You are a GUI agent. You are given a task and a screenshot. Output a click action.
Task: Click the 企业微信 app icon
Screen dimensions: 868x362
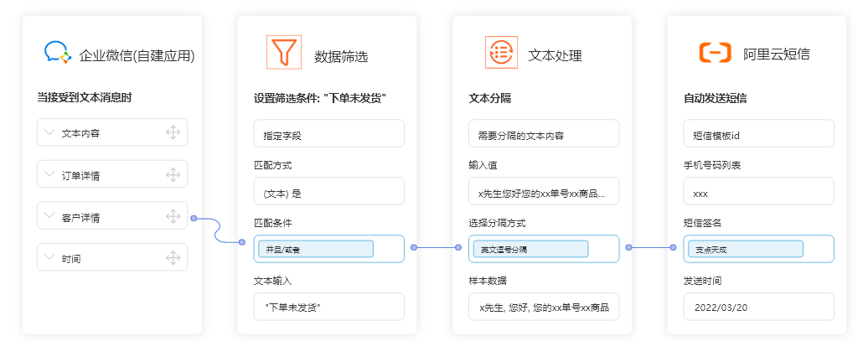[x=57, y=54]
